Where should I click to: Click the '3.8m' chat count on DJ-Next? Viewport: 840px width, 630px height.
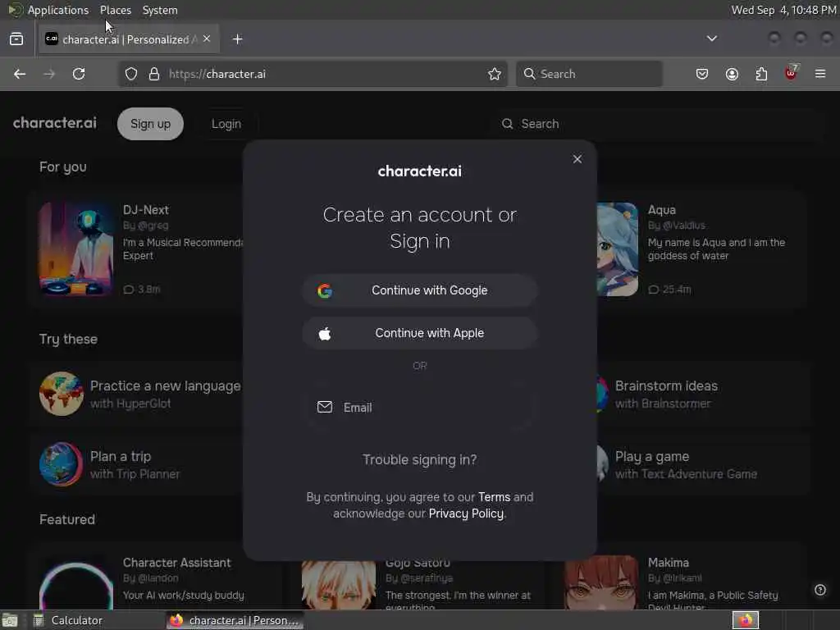(x=141, y=290)
